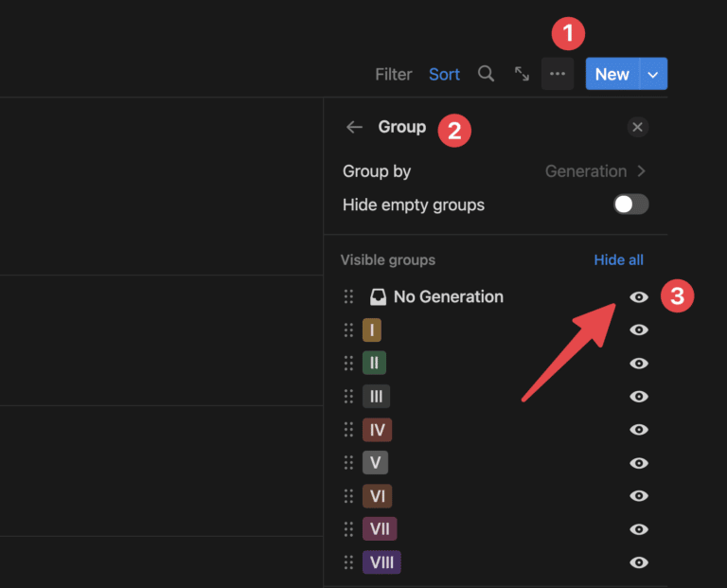Open the Group by Generation selector
The image size is (727, 588).
click(594, 171)
